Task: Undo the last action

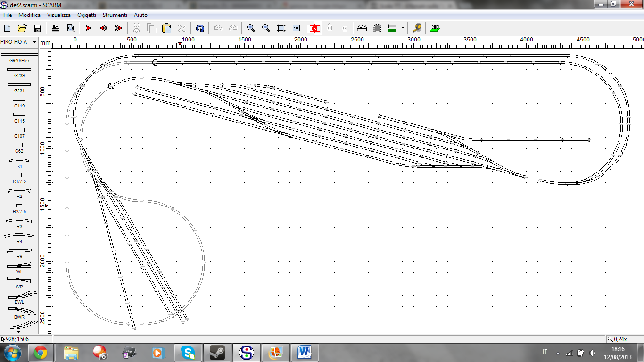Action: pos(218,28)
